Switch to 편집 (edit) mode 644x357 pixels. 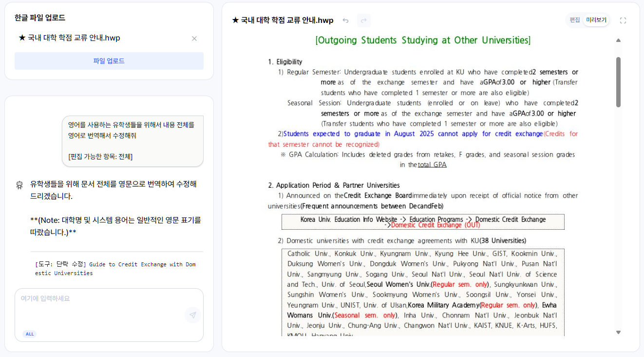575,20
